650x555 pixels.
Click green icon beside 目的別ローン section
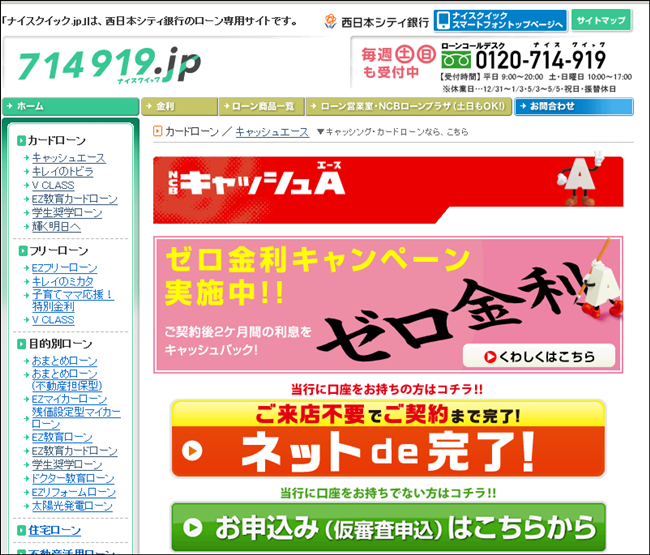(x=22, y=344)
